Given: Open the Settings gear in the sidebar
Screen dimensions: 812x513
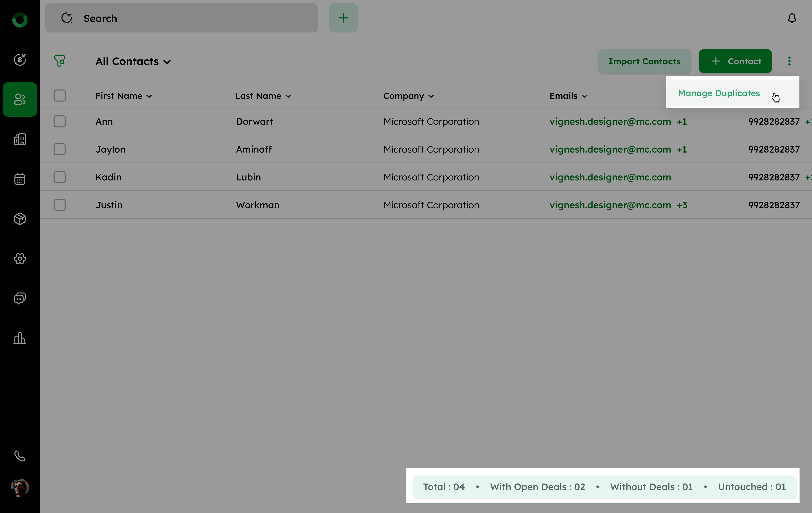Looking at the screenshot, I should click(x=20, y=259).
